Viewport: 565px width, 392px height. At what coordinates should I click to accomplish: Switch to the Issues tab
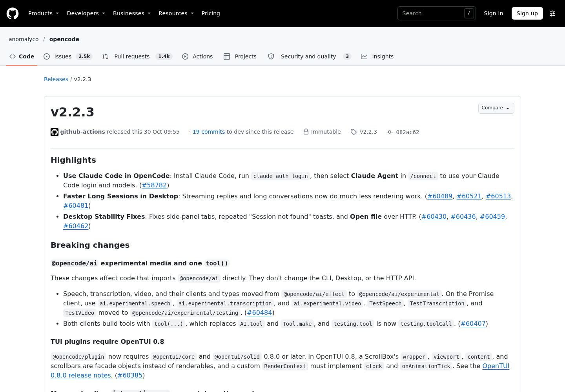68,56
